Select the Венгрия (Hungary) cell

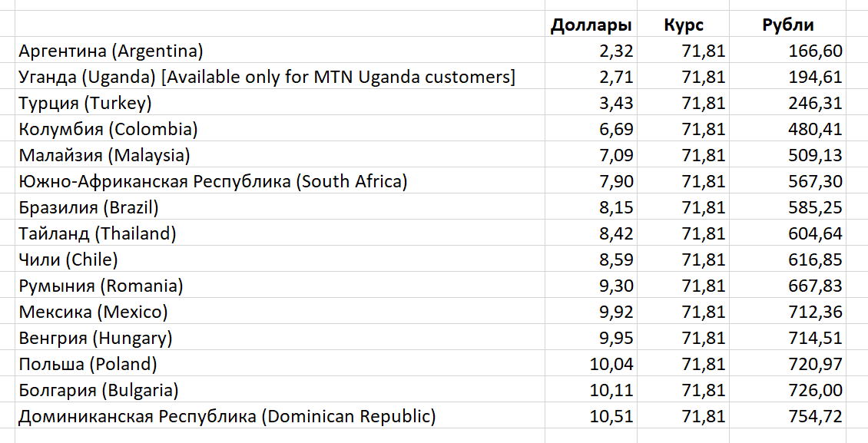pos(280,337)
